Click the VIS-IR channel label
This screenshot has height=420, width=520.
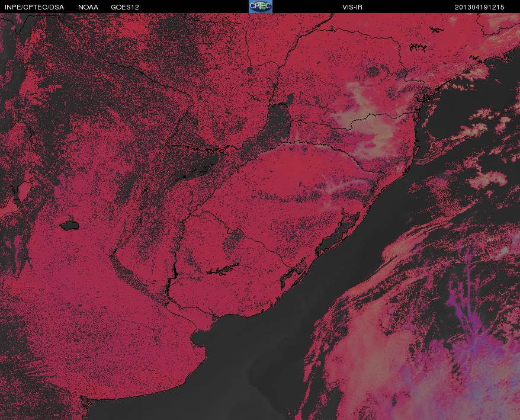[352, 7]
